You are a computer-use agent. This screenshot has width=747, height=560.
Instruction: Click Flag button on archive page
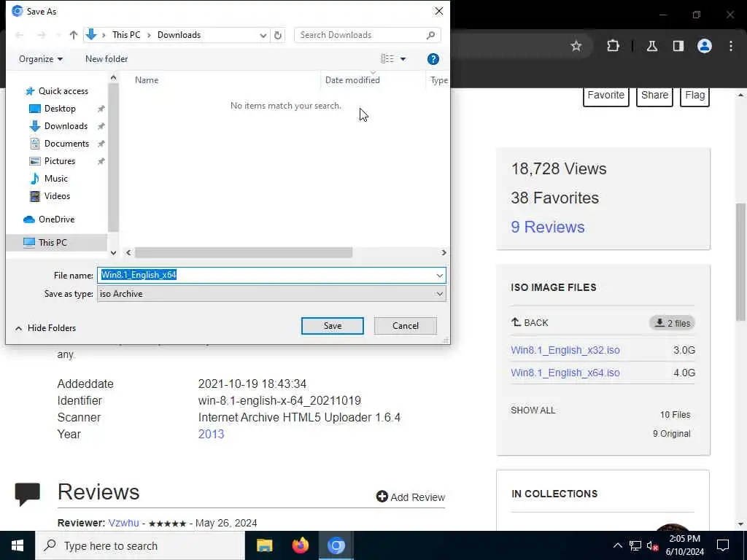click(x=695, y=96)
